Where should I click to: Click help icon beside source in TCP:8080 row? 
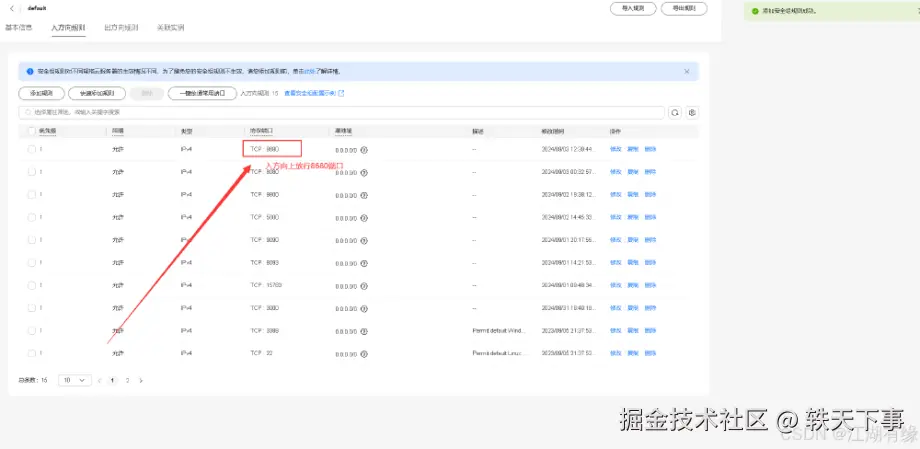point(364,173)
